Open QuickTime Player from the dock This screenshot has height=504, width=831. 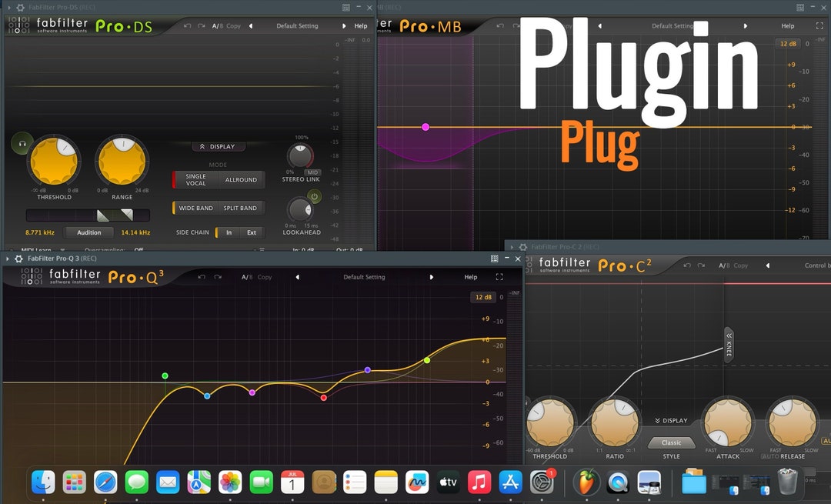point(619,482)
